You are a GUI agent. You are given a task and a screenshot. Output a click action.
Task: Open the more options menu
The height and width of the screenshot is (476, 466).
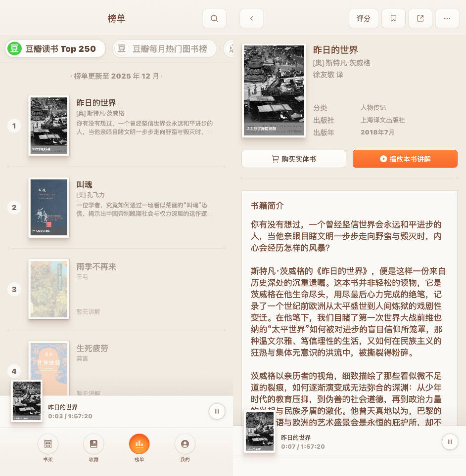click(x=447, y=18)
